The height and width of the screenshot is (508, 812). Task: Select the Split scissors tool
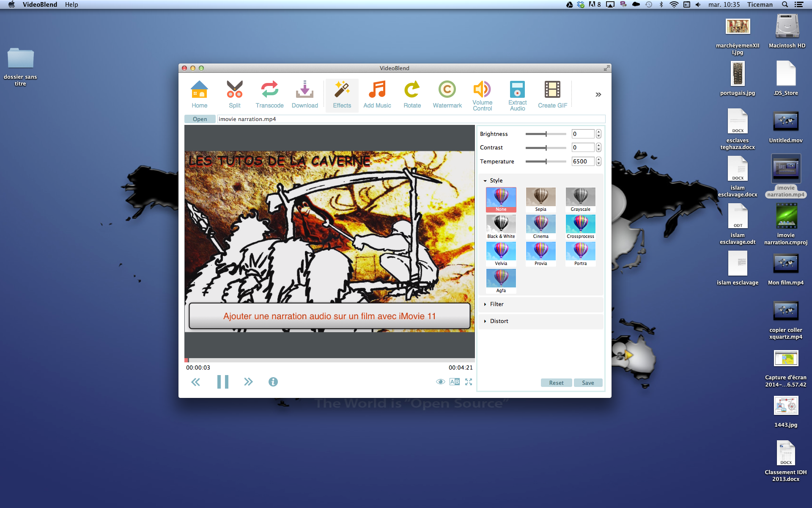pyautogui.click(x=234, y=95)
